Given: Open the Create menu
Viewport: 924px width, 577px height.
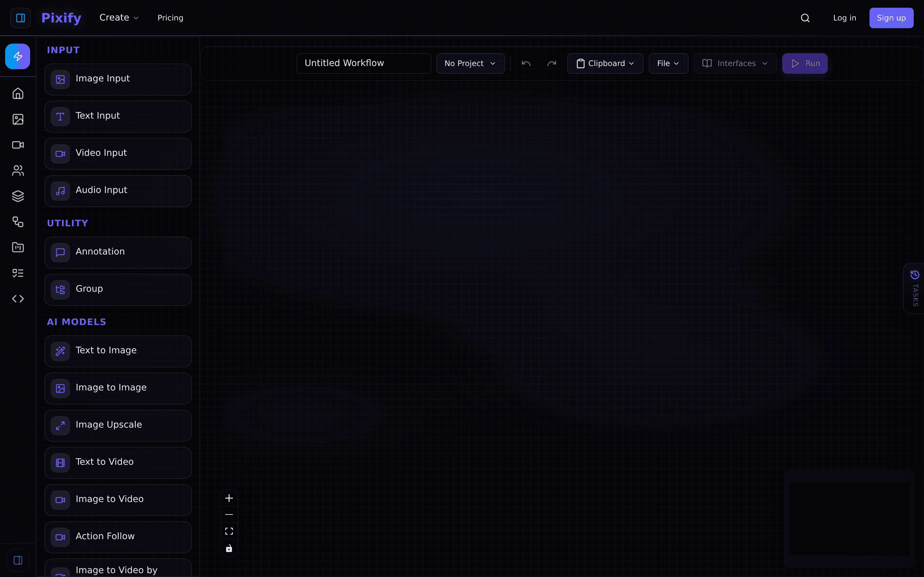Looking at the screenshot, I should point(119,18).
